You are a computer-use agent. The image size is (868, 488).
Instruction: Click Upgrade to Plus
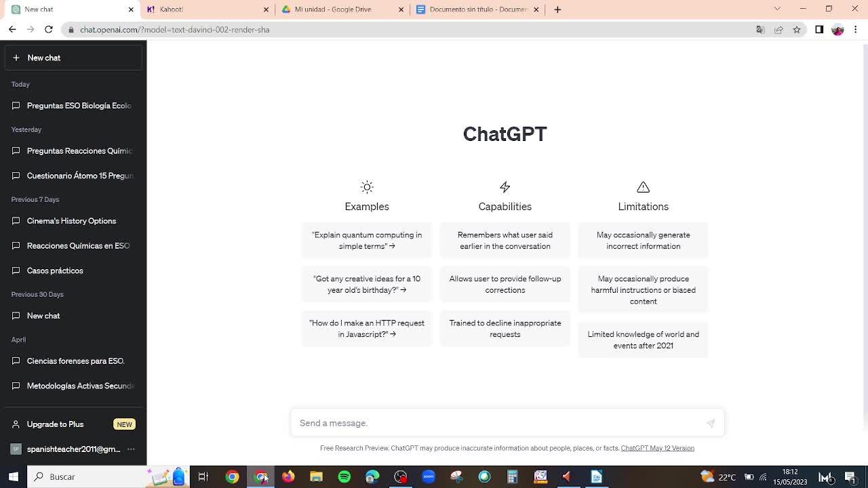pos(73,424)
